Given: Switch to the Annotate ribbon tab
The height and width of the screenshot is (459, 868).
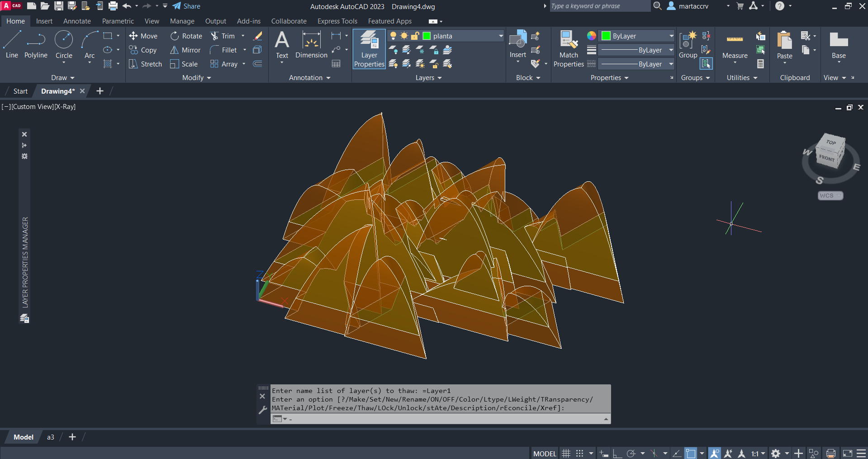Looking at the screenshot, I should coord(77,21).
